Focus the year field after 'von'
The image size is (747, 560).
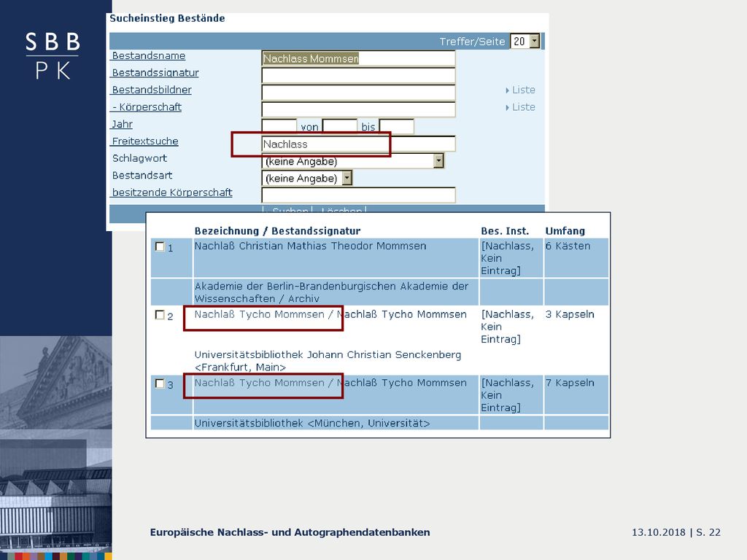[340, 127]
